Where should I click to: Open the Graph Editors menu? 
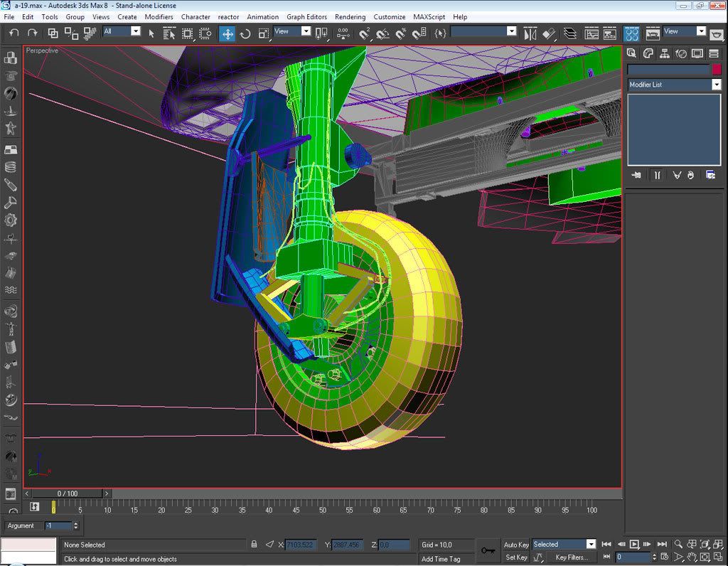coord(306,16)
